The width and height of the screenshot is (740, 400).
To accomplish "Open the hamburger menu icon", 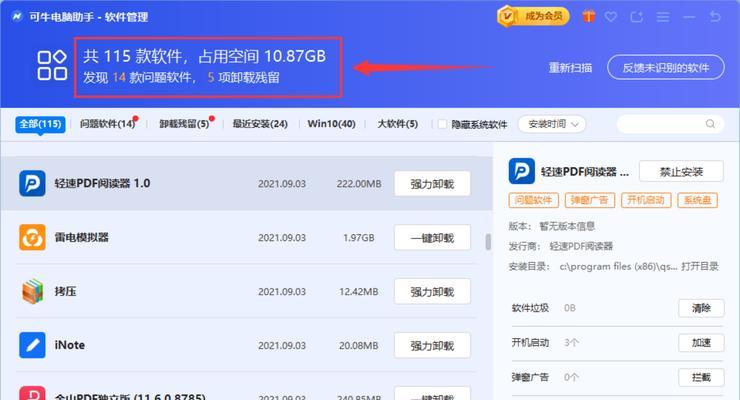I will pos(663,17).
